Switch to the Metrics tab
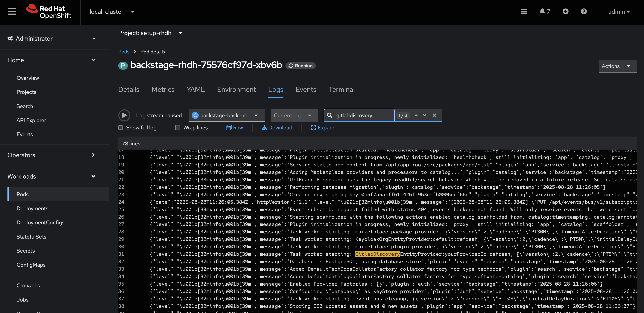Screen dimensions: 644x313 pos(163,89)
